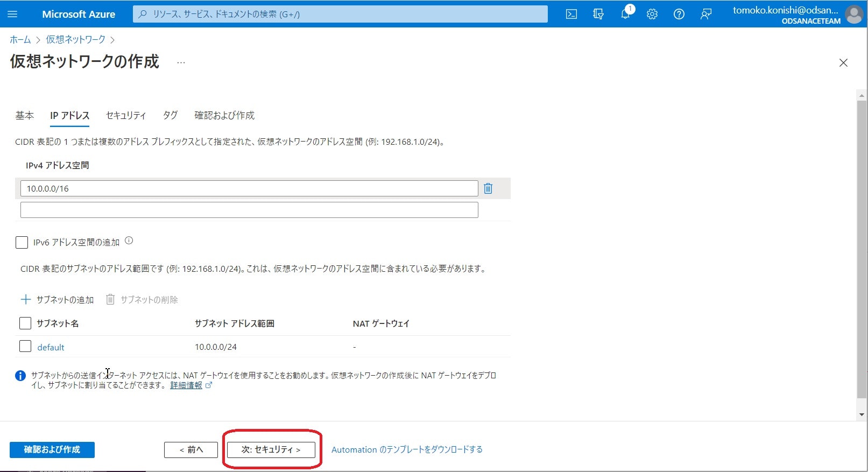The width and height of the screenshot is (868, 472).
Task: Show notifications via the bell icon
Action: [625, 14]
